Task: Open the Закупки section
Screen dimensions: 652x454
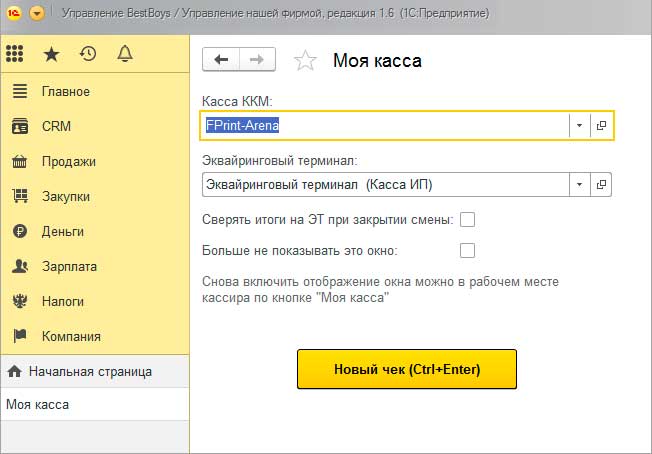Action: 94,196
